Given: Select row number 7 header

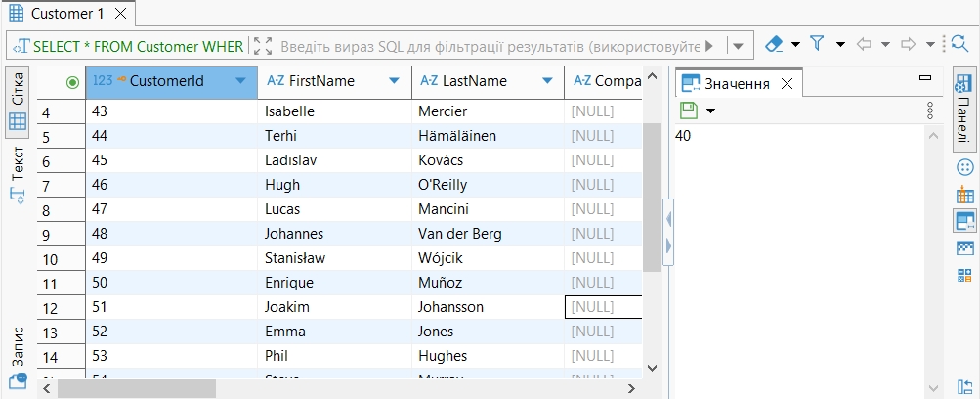Looking at the screenshot, I should [x=61, y=186].
